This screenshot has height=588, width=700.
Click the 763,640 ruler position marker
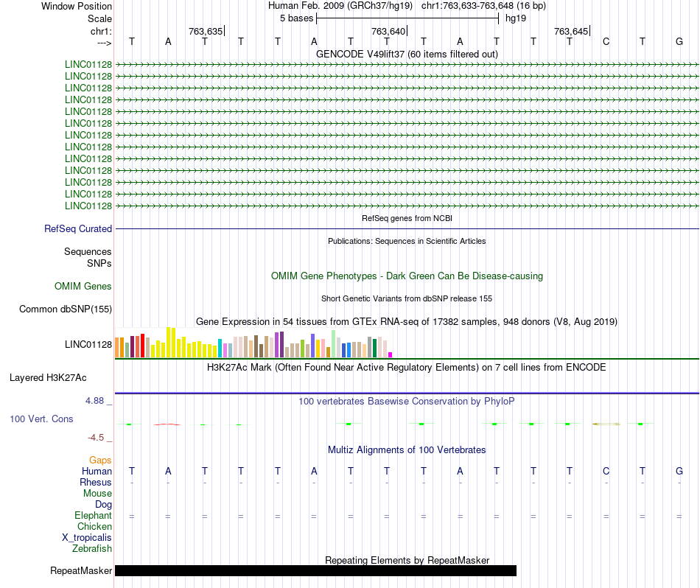[389, 31]
